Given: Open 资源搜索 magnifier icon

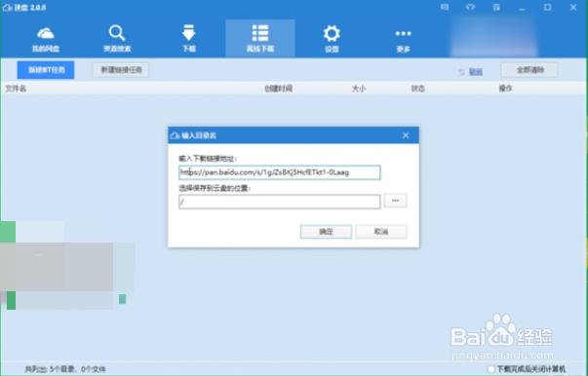Looking at the screenshot, I should (x=117, y=39).
